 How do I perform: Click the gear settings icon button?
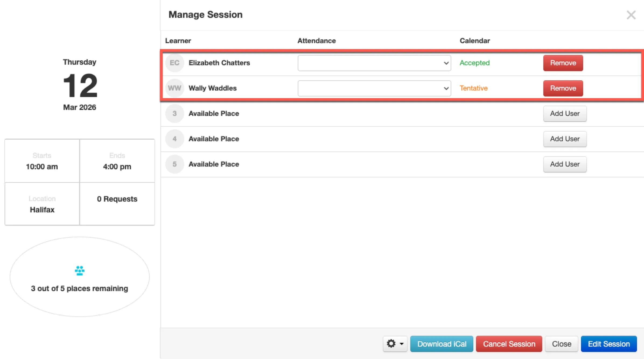pyautogui.click(x=391, y=344)
